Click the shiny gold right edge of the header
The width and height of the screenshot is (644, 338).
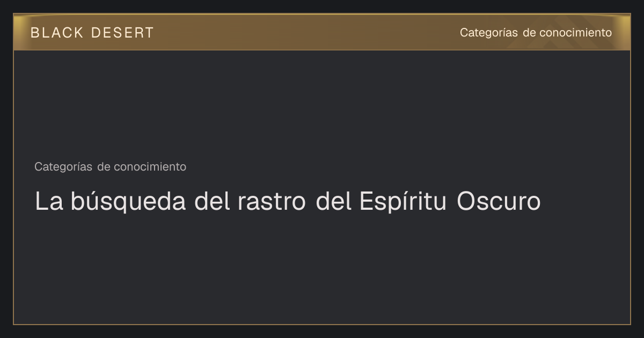click(624, 32)
